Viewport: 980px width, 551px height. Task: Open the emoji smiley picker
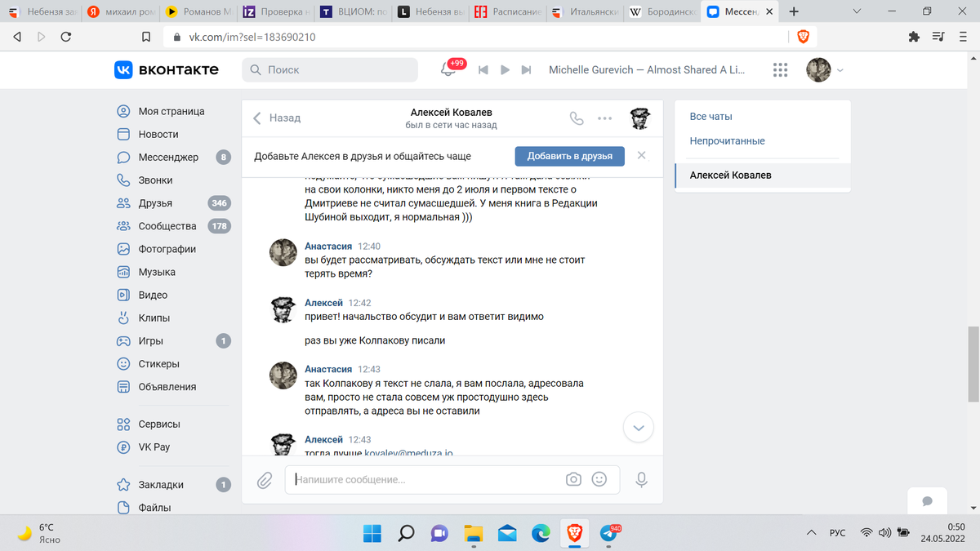tap(599, 480)
